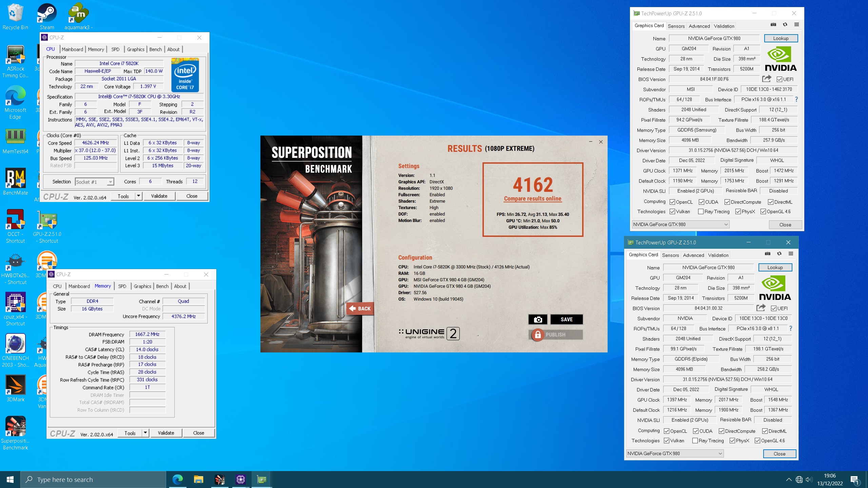868x488 pixels.
Task: Open Tools dropdown arrow in lower CPU-Z
Action: click(x=145, y=433)
